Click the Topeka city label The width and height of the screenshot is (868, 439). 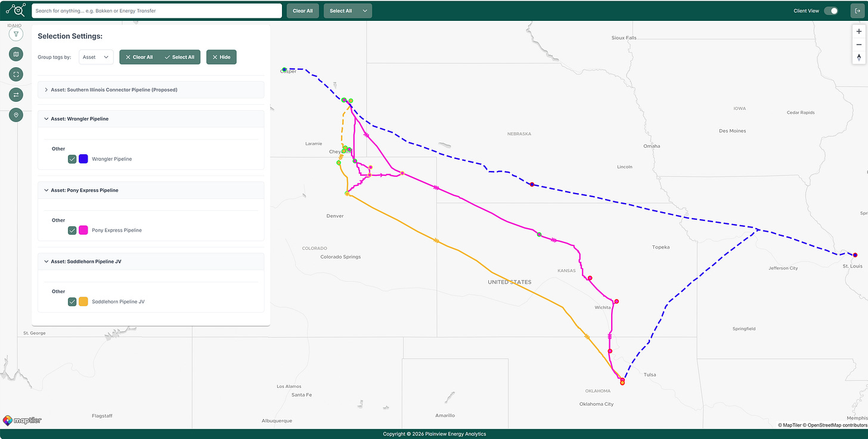tap(661, 247)
